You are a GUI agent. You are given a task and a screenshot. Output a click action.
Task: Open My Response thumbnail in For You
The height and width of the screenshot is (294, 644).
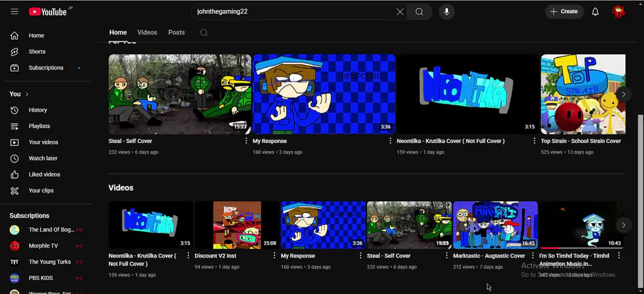323,94
